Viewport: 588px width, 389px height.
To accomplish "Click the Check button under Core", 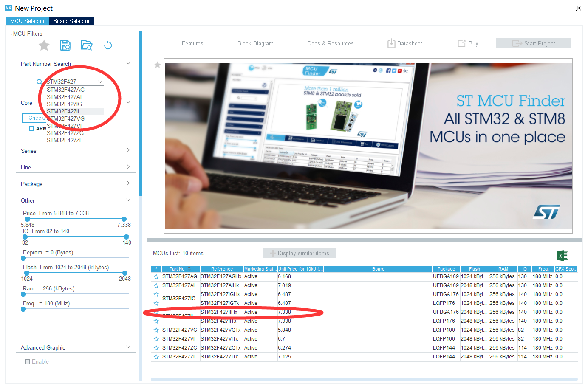I will click(33, 118).
